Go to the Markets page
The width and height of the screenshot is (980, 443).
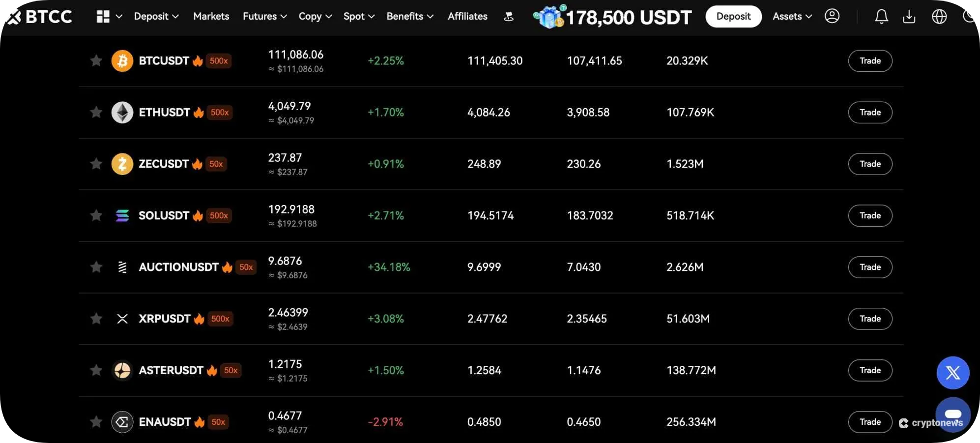(x=211, y=16)
